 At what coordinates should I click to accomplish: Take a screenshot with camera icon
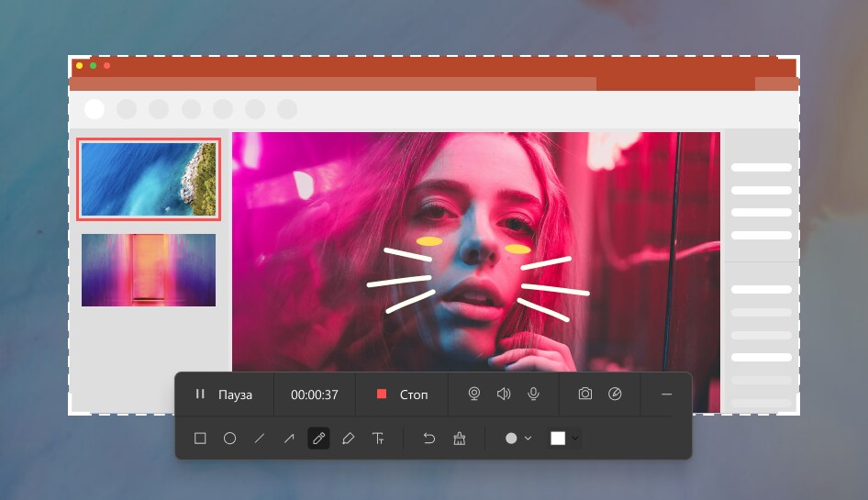pos(585,394)
